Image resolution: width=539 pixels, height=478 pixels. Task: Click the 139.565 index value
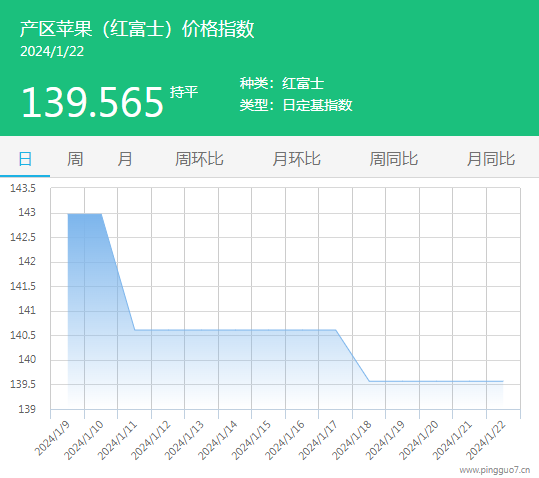pyautogui.click(x=92, y=102)
